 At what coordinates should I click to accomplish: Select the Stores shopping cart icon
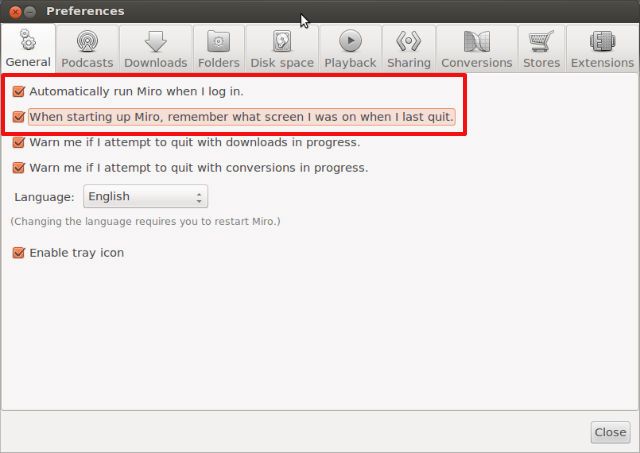point(541,41)
